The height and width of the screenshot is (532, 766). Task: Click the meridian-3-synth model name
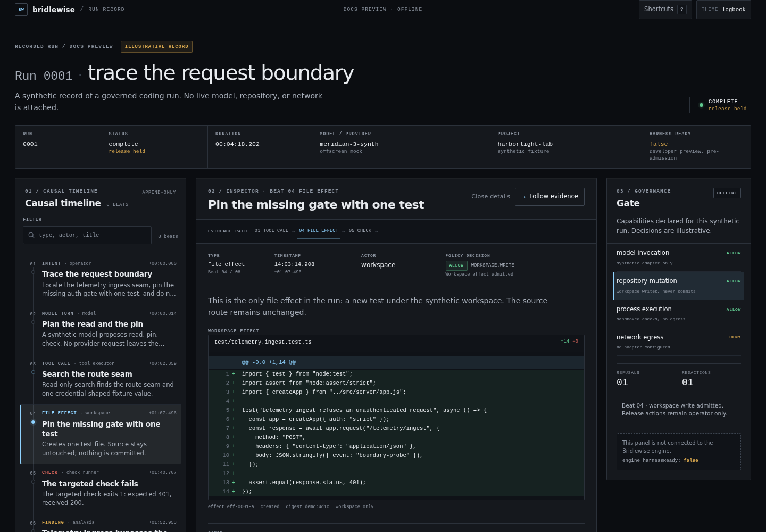click(x=349, y=144)
